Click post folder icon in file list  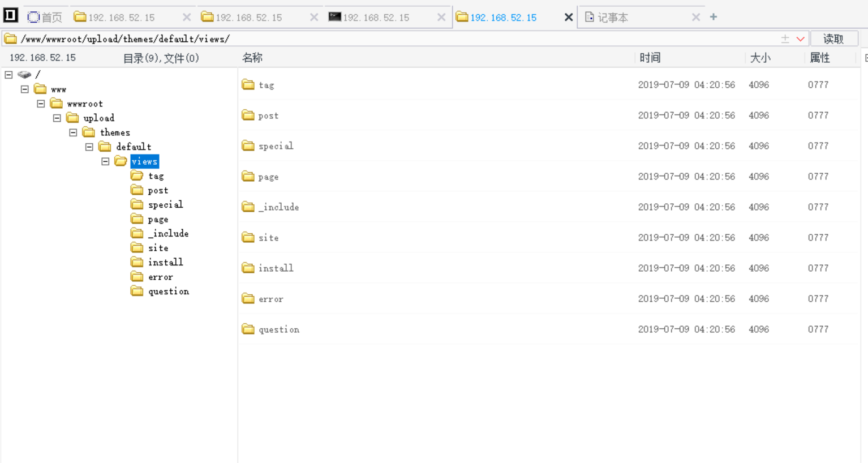[248, 115]
